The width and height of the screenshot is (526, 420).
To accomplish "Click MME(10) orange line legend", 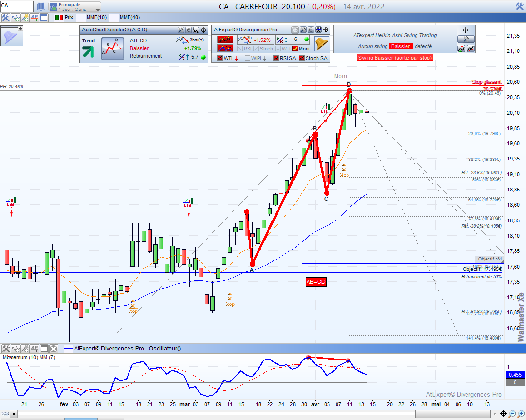I will 91,18.
